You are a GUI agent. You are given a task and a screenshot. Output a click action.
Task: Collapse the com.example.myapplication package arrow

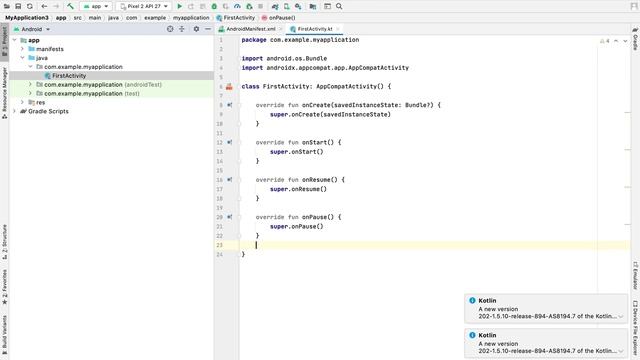pyautogui.click(x=31, y=67)
